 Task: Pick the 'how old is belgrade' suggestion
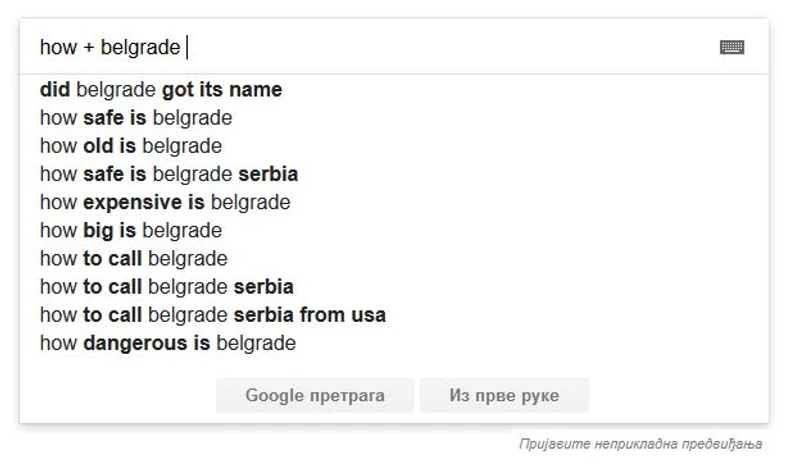131,146
